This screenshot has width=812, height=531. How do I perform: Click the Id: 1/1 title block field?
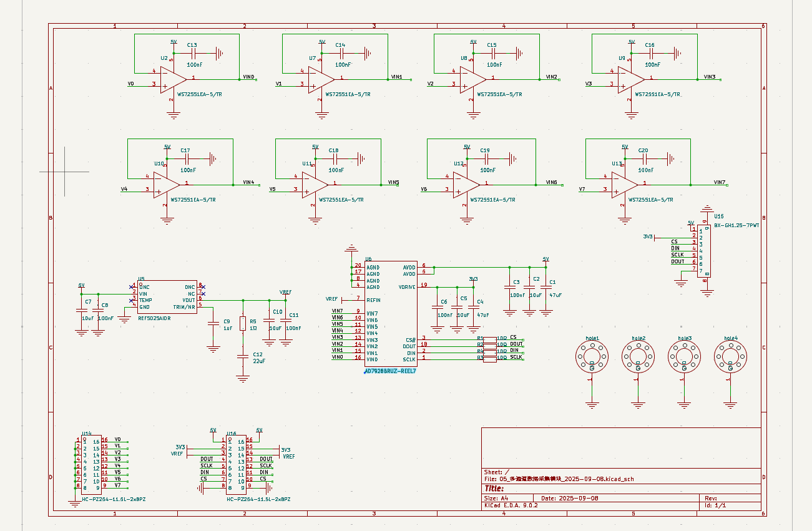point(716,505)
